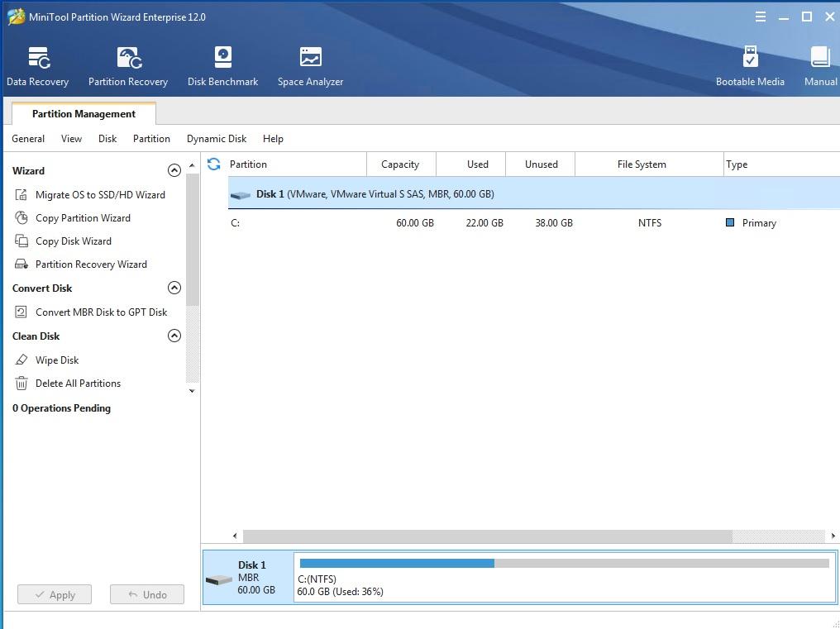Collapse the Convert Disk section
The height and width of the screenshot is (629, 840).
[x=174, y=288]
